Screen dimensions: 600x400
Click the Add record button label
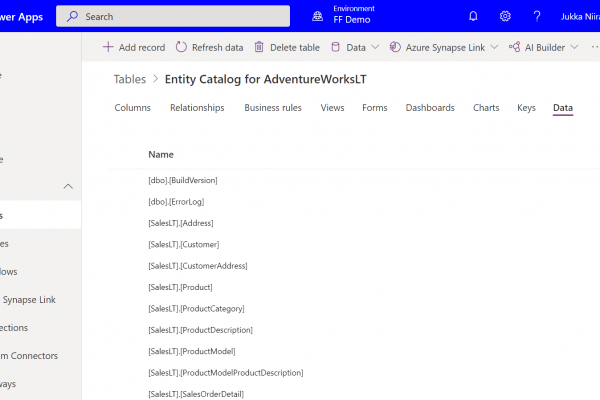[142, 47]
